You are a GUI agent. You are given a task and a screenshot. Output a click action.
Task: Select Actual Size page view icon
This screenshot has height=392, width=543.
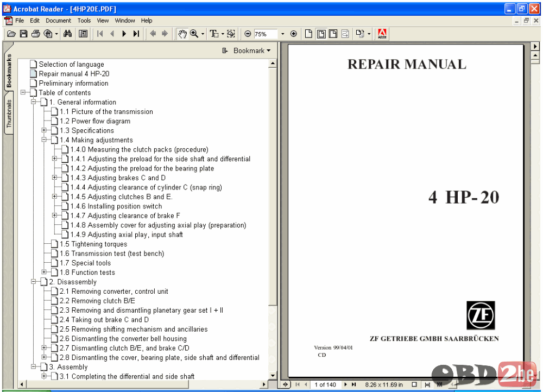308,34
